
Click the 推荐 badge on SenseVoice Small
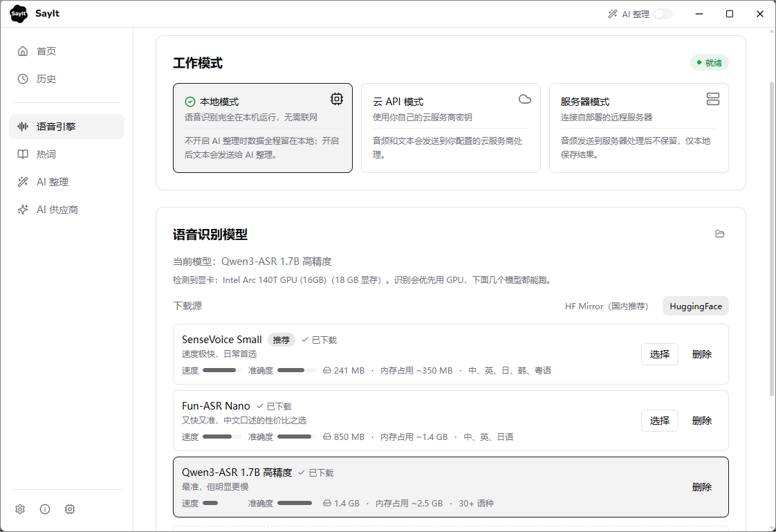[x=281, y=340]
